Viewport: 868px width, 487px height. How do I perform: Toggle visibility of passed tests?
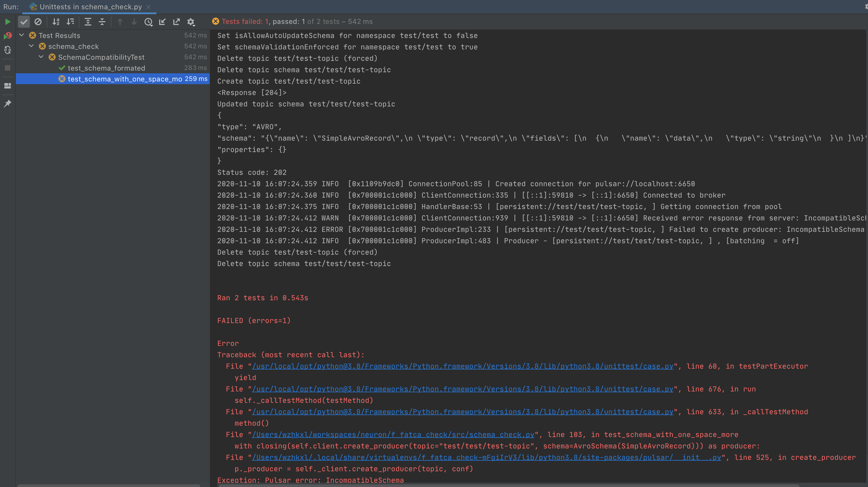[x=24, y=21]
